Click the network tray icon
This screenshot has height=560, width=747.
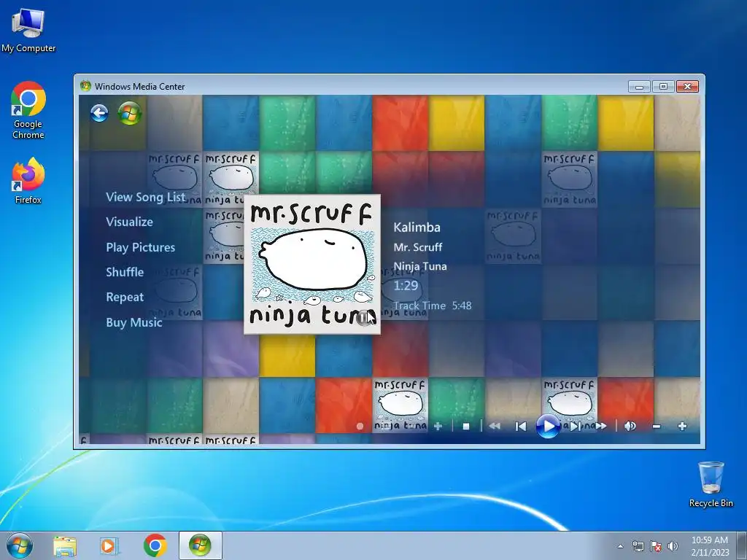click(638, 547)
